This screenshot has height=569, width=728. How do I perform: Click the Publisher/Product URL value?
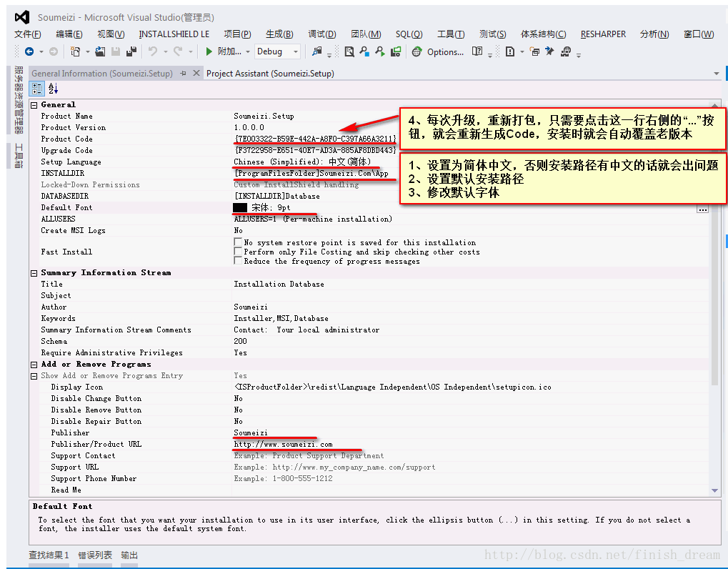283,444
